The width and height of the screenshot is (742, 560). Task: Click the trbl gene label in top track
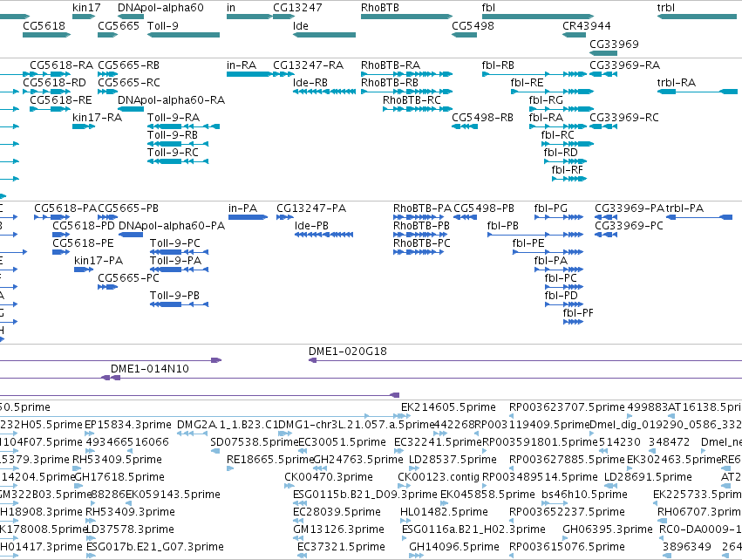(666, 8)
